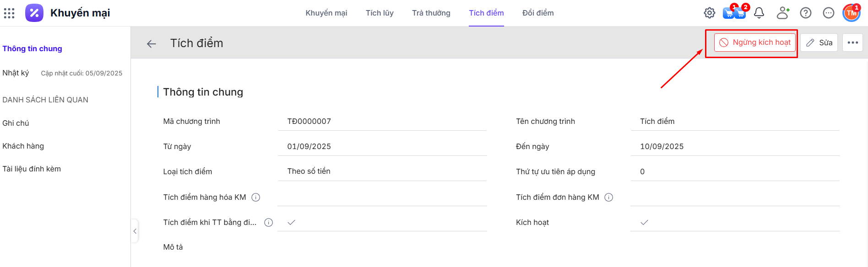Open the apps grid launcher
The image size is (868, 267).
9,13
